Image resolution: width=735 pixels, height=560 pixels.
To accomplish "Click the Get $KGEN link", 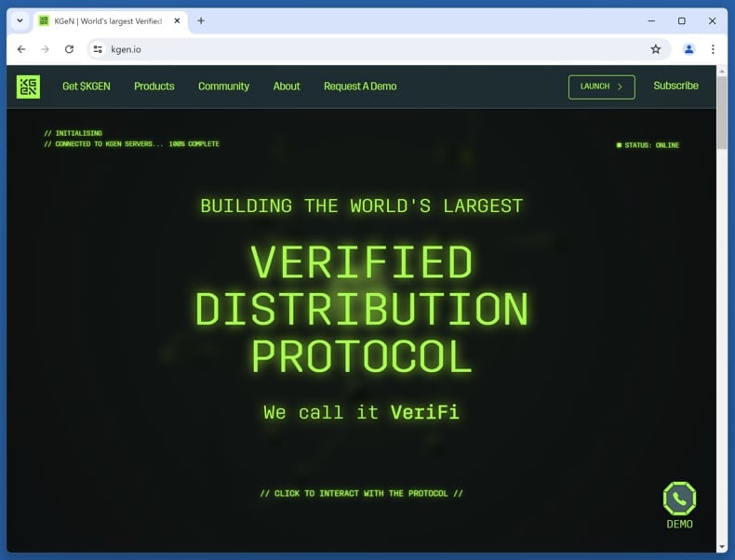I will [87, 87].
